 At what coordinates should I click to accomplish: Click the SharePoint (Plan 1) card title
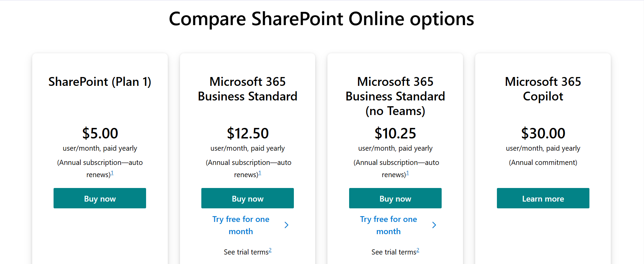(100, 82)
